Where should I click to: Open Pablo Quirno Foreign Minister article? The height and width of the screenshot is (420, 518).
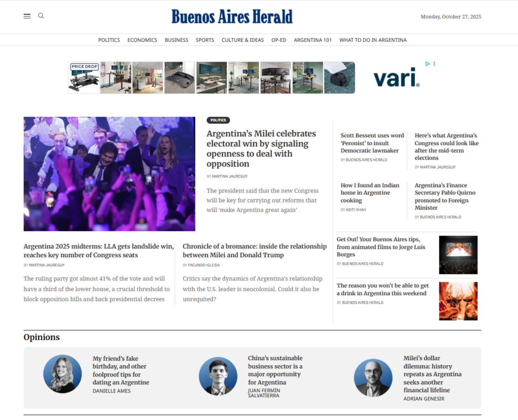(x=445, y=196)
